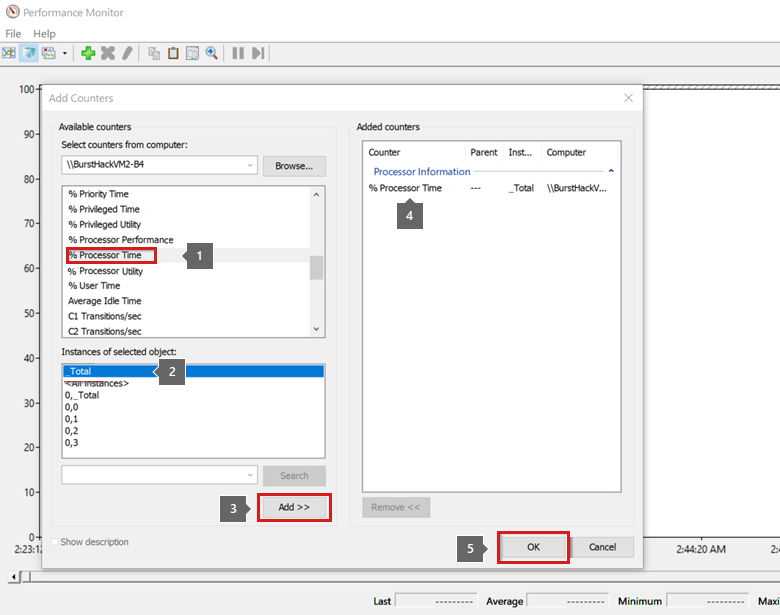Click View Current Activity toolbar icon
Image resolution: width=780 pixels, height=615 pixels.
click(x=9, y=53)
